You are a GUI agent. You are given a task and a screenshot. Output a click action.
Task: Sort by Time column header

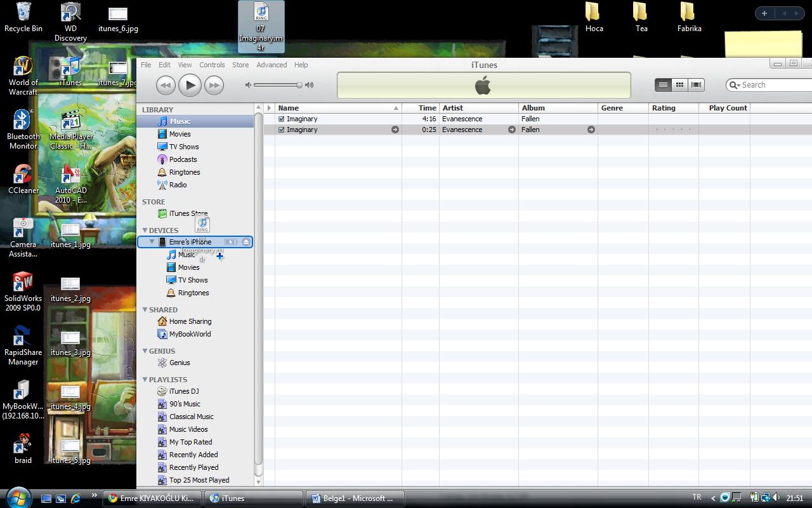[x=421, y=108]
